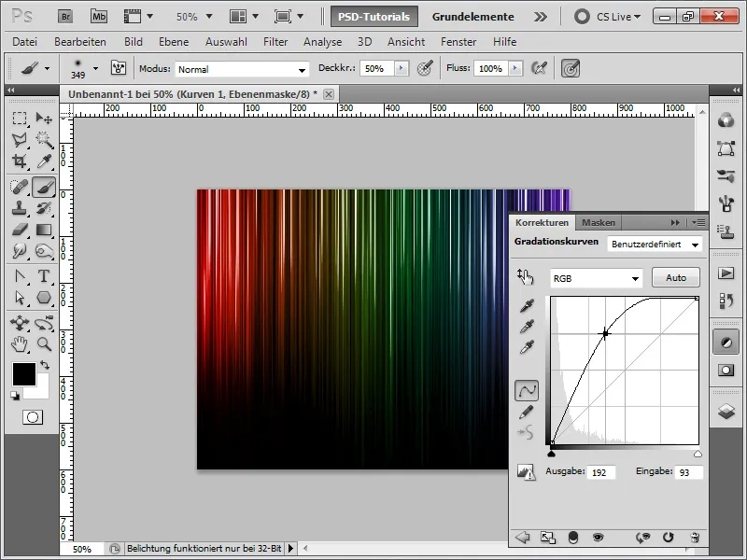This screenshot has height=560, width=747.
Task: Enable edit points curve mode
Action: (527, 391)
